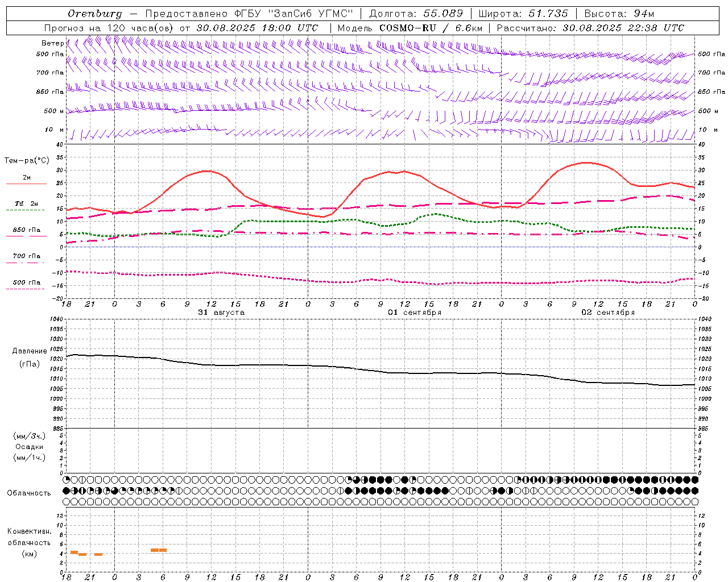Click the "Широта: 51.735" header value
The width and height of the screenshot is (728, 582).
523,13
